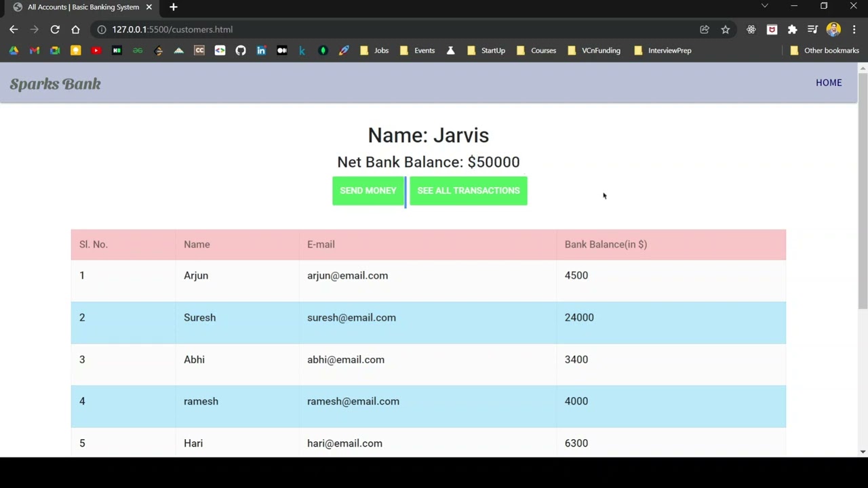Go back to the previous page
The height and width of the screenshot is (488, 868).
14,29
